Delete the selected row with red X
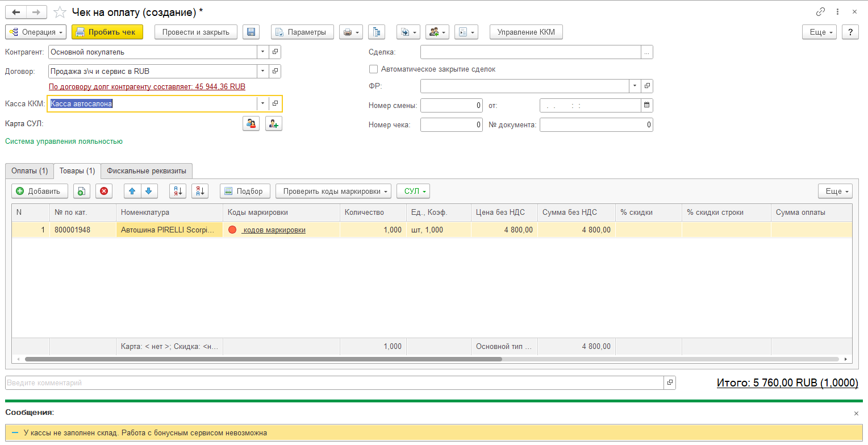 pyautogui.click(x=104, y=192)
